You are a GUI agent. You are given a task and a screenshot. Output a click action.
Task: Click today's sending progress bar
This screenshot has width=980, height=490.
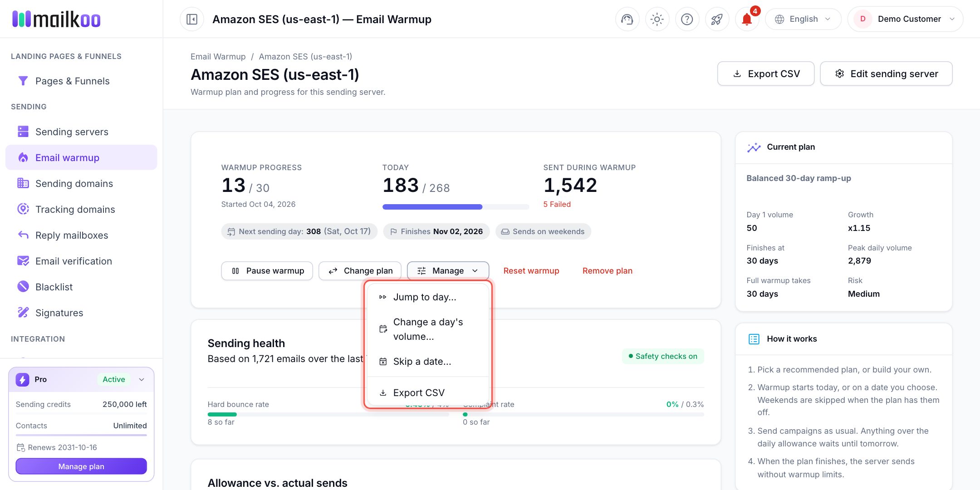456,207
